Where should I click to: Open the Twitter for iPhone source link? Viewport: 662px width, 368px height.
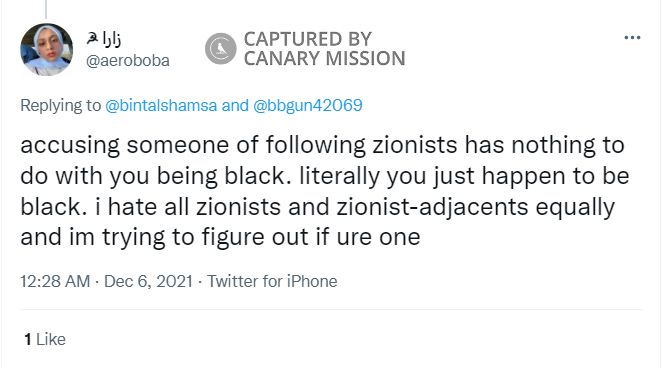pos(272,281)
